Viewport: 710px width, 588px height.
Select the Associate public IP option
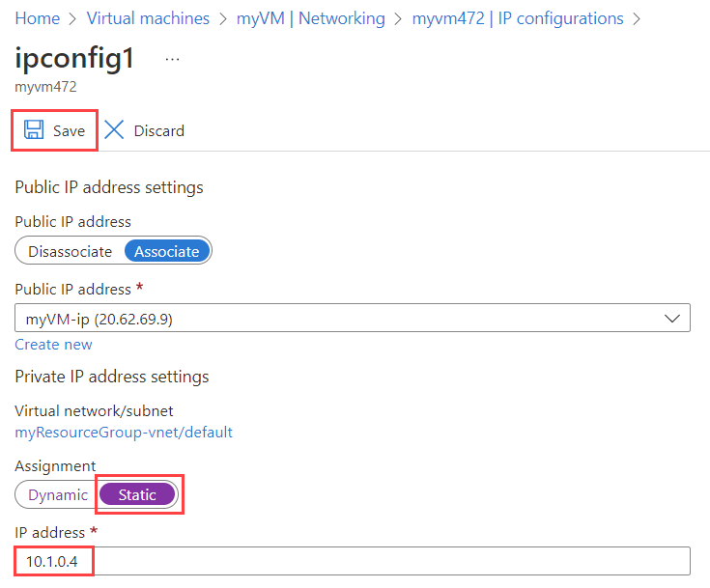(166, 251)
